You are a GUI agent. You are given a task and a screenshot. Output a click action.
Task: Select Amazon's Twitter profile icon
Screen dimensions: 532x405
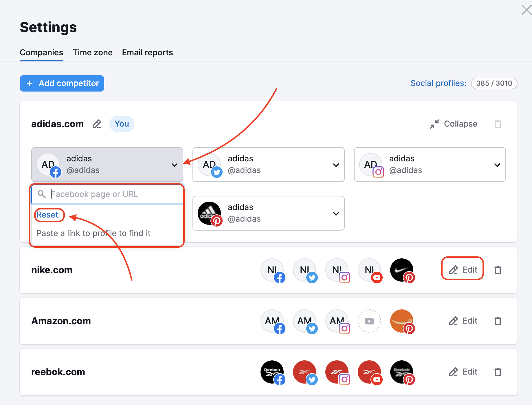[x=305, y=321]
